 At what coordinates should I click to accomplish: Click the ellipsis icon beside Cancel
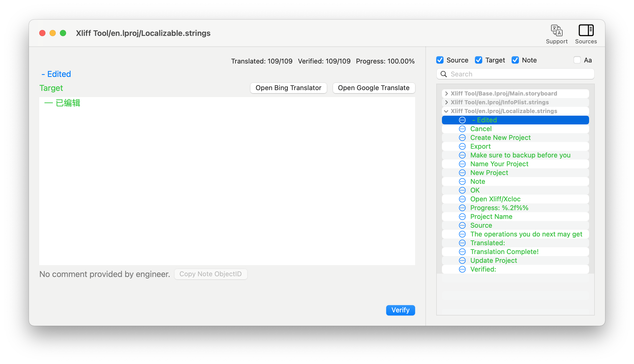[462, 129]
